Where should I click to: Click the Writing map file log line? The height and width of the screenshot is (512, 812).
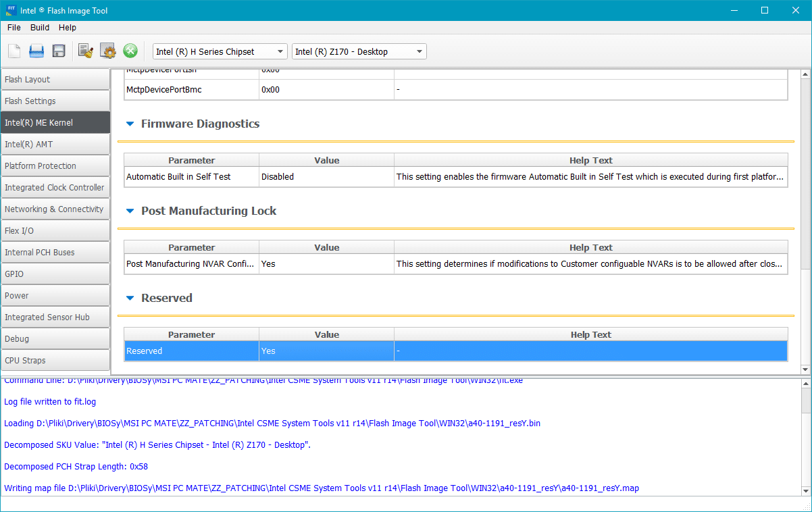322,488
